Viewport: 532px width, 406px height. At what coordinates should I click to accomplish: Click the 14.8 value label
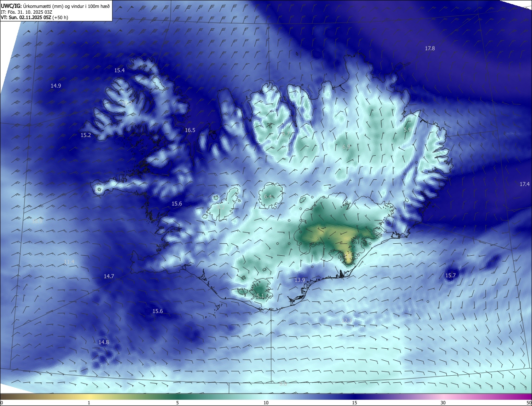(x=103, y=342)
